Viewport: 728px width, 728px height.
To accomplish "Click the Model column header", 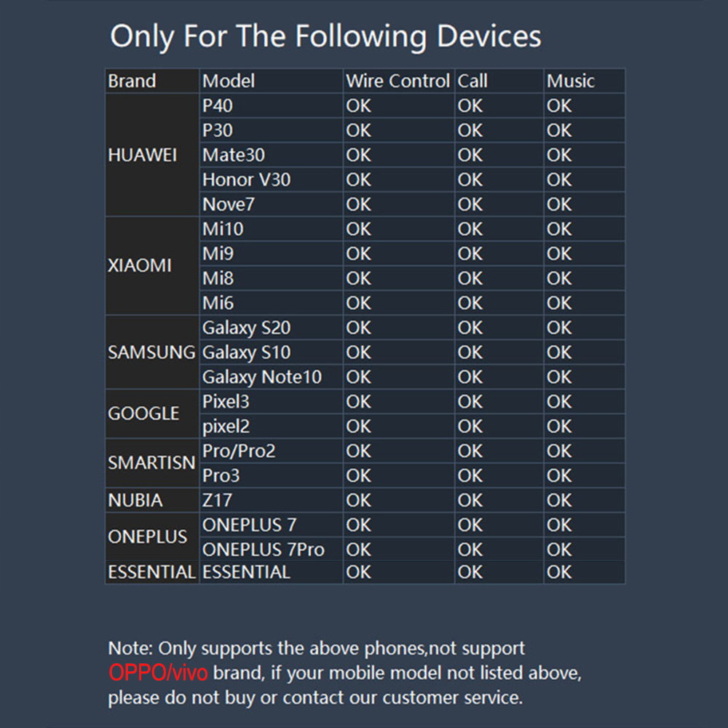I will click(x=271, y=81).
